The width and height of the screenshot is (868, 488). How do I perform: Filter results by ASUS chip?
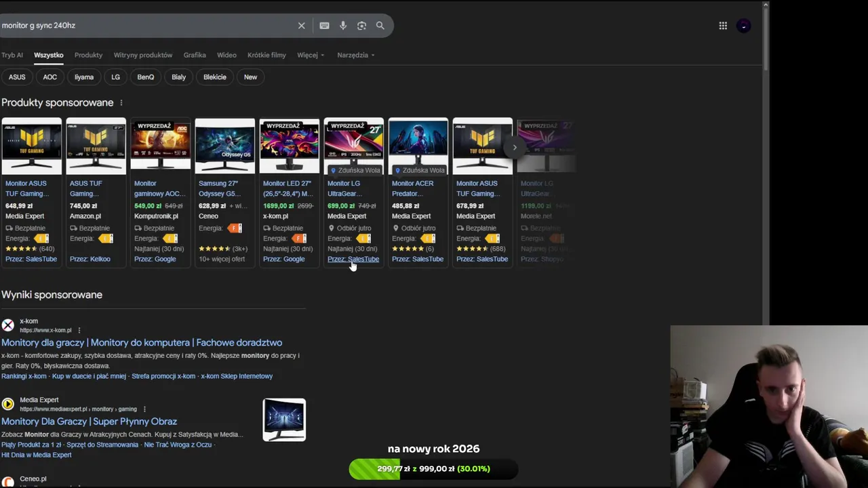click(x=17, y=77)
